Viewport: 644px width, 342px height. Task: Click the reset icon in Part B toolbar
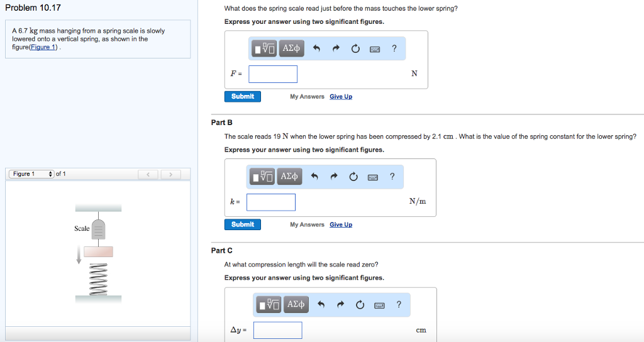point(354,177)
